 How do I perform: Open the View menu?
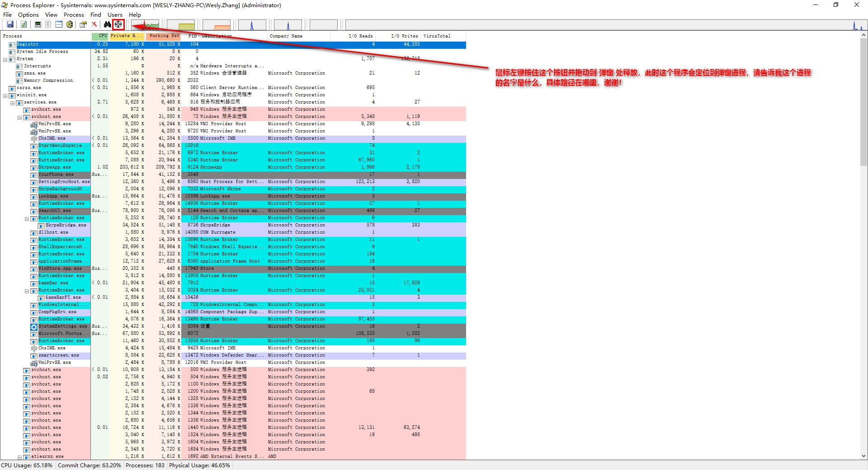pyautogui.click(x=51, y=14)
